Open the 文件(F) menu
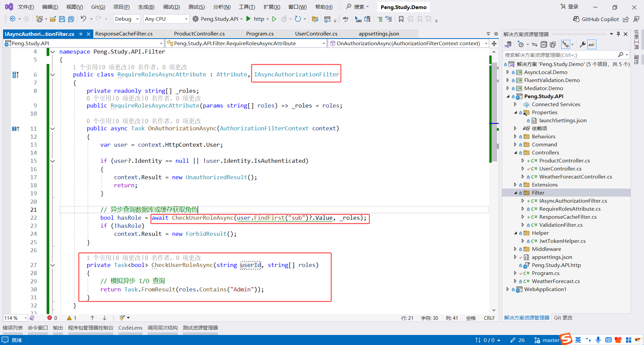Screen dimensions: 644x345 coord(26,7)
